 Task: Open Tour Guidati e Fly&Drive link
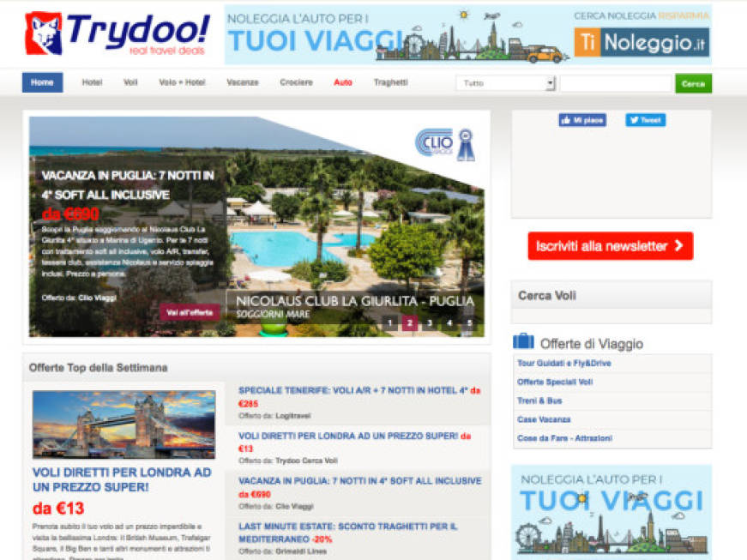pyautogui.click(x=564, y=363)
